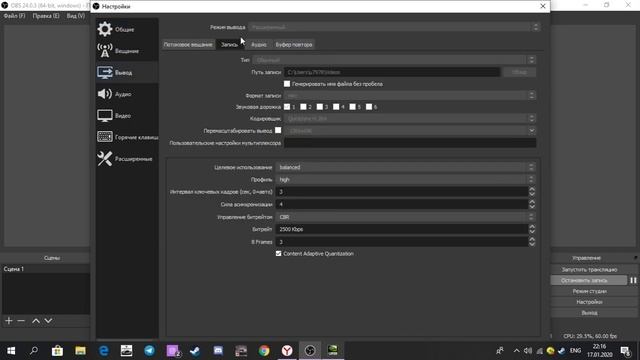This screenshot has height=360, width=640.
Task: Open the rescale output resolution dropdown
Action: 410,131
